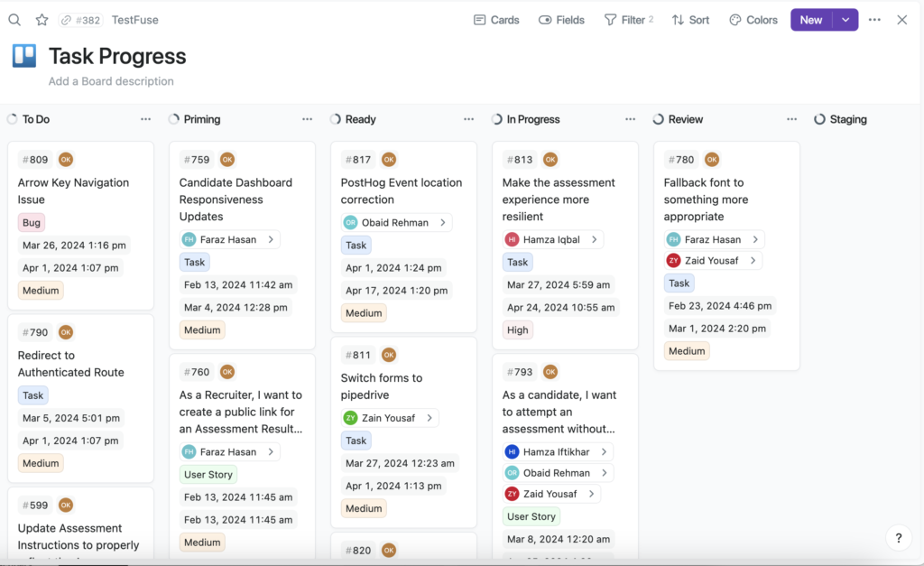The height and width of the screenshot is (566, 924).
Task: Expand Faraz Hasan chevron on card #759
Action: pyautogui.click(x=271, y=239)
